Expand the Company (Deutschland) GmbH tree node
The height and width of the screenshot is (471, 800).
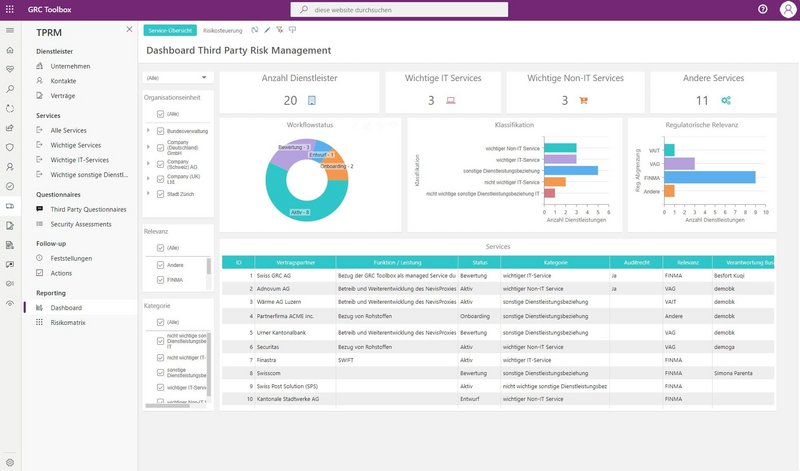coord(149,146)
